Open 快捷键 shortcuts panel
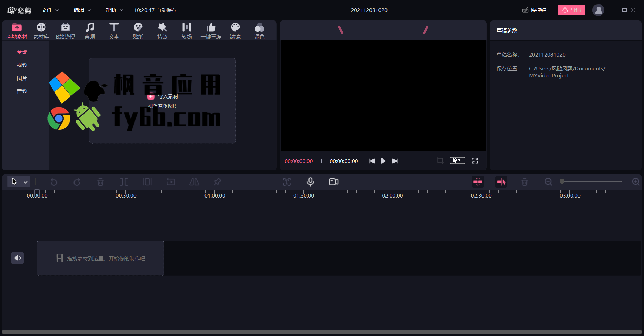This screenshot has height=336, width=644. pos(534,10)
